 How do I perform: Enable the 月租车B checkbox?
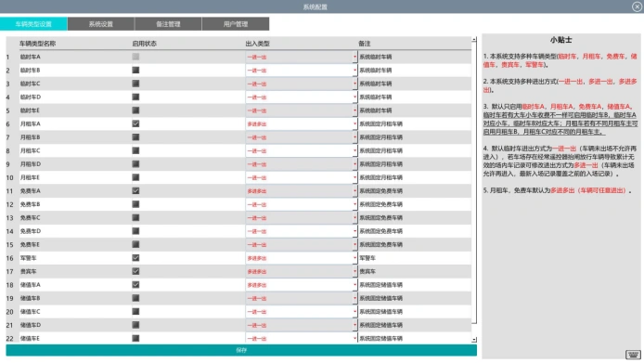[135, 137]
